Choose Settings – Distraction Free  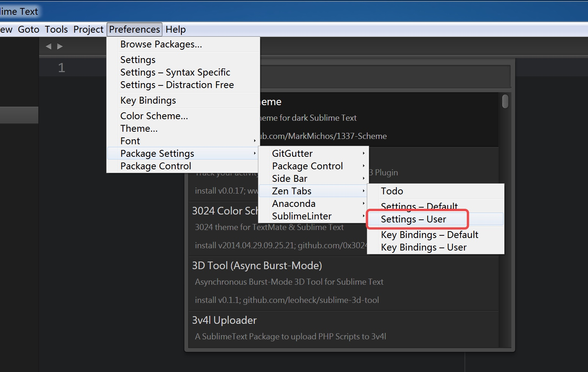pyautogui.click(x=183, y=85)
